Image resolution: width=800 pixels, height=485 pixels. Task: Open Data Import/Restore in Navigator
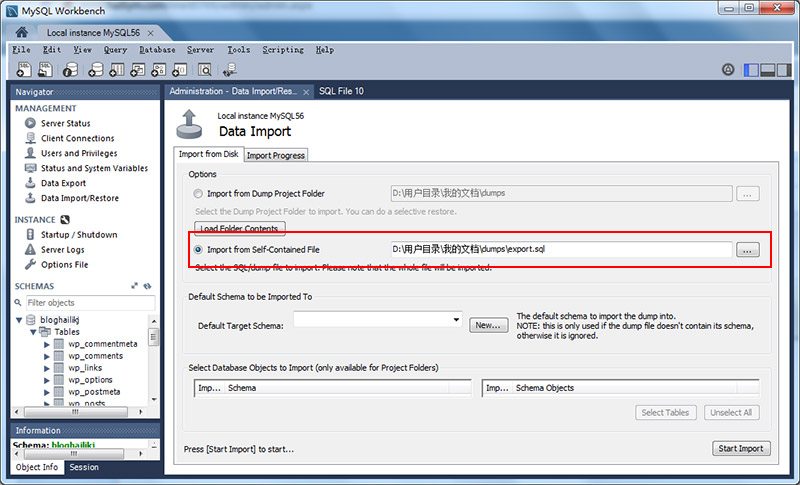pyautogui.click(x=80, y=198)
